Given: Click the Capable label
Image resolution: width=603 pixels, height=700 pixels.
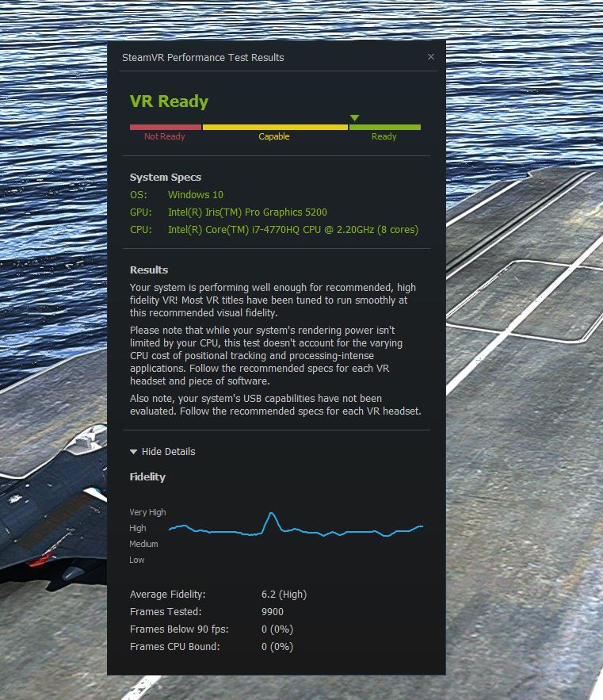Looking at the screenshot, I should coord(274,136).
